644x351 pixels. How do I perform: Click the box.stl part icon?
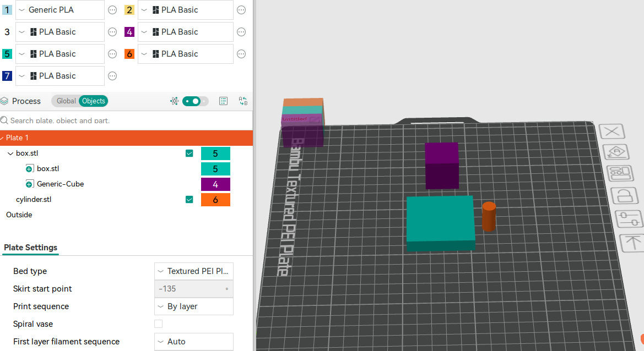coord(30,168)
